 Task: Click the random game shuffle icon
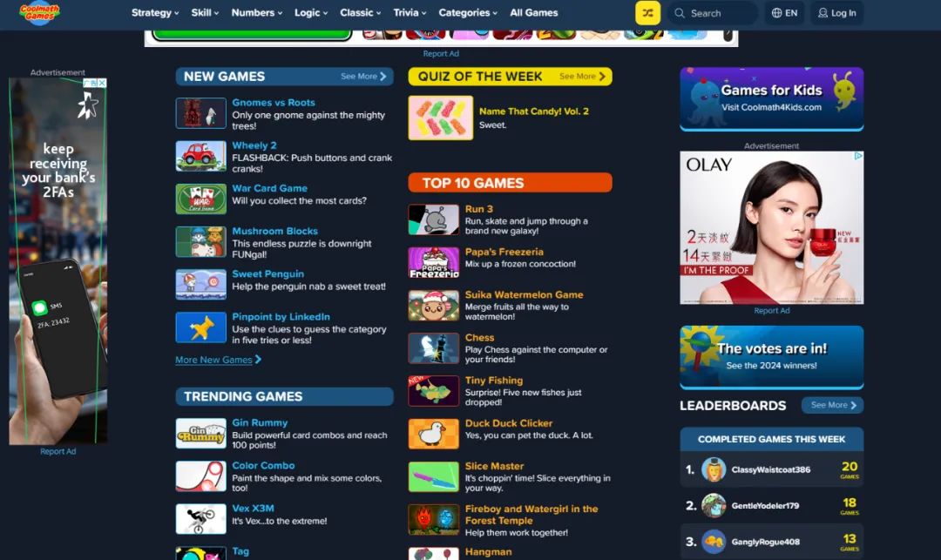tap(647, 12)
